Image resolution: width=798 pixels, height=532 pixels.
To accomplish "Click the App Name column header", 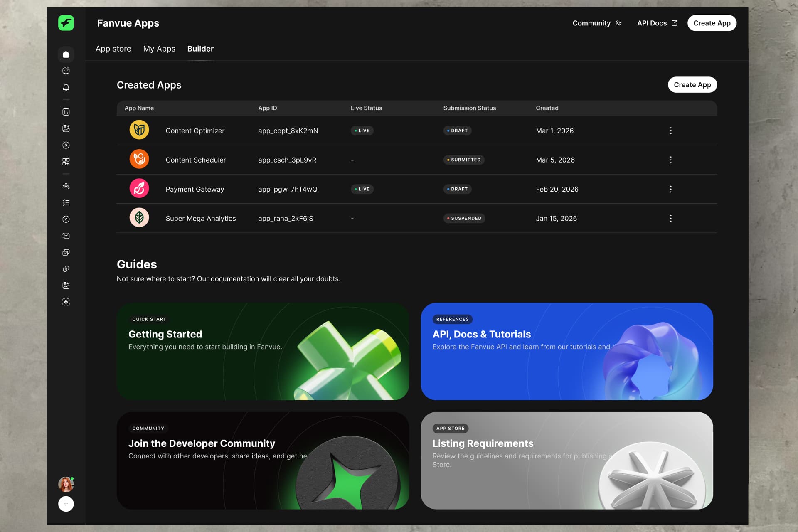I will tap(139, 108).
